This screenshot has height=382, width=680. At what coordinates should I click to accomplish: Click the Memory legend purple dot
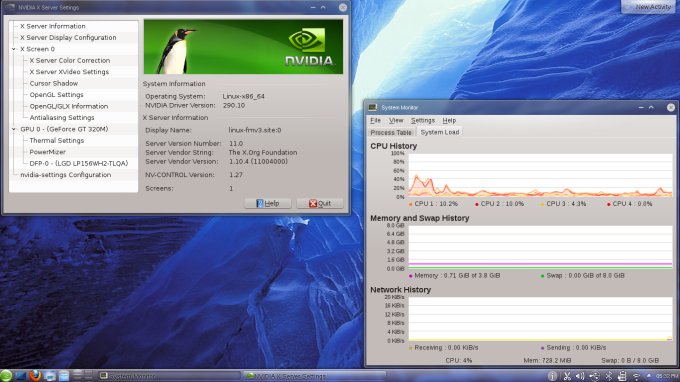pyautogui.click(x=410, y=276)
